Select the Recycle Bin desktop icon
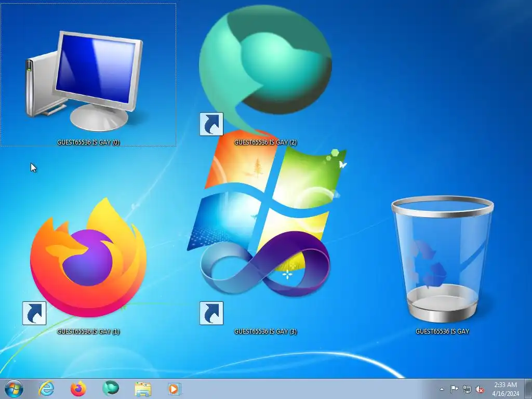The width and height of the screenshot is (532, 399). 443,259
